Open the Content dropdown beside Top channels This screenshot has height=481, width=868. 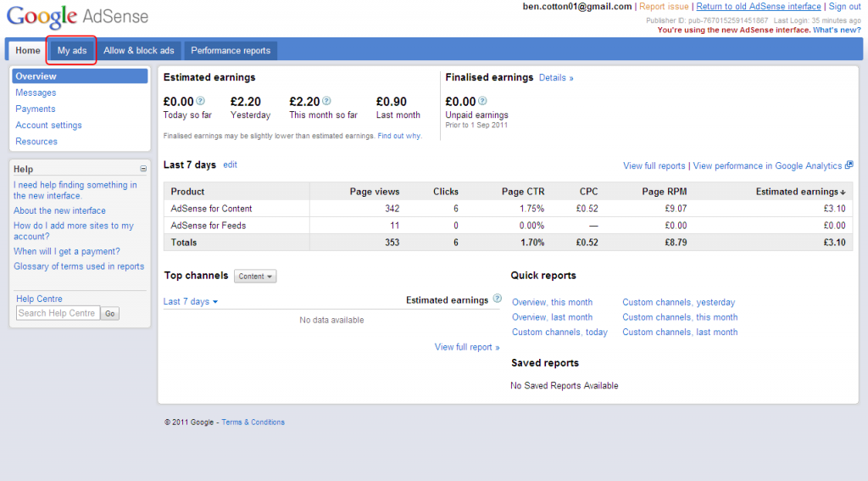click(x=255, y=277)
